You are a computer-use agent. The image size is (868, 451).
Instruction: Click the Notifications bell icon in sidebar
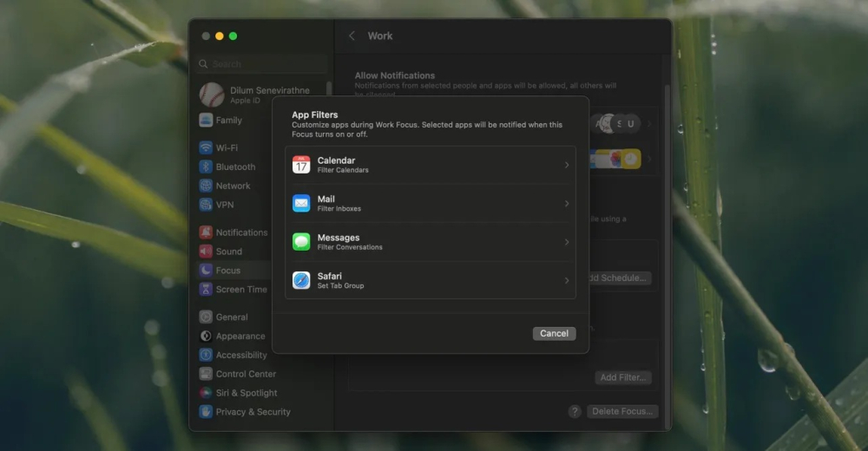pos(206,232)
